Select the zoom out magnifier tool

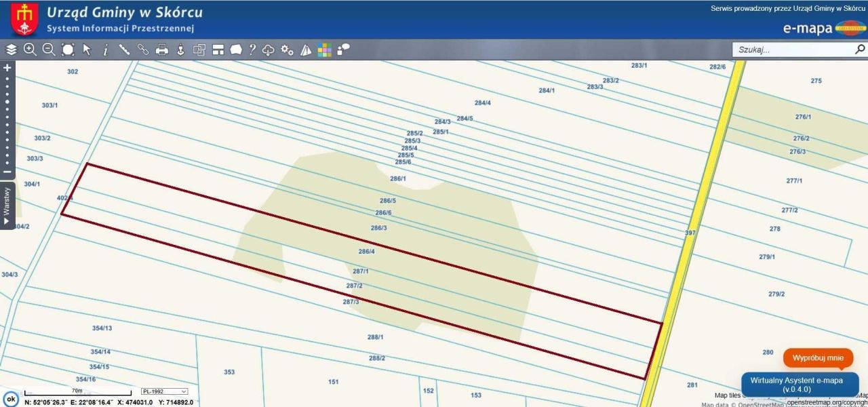pos(49,50)
